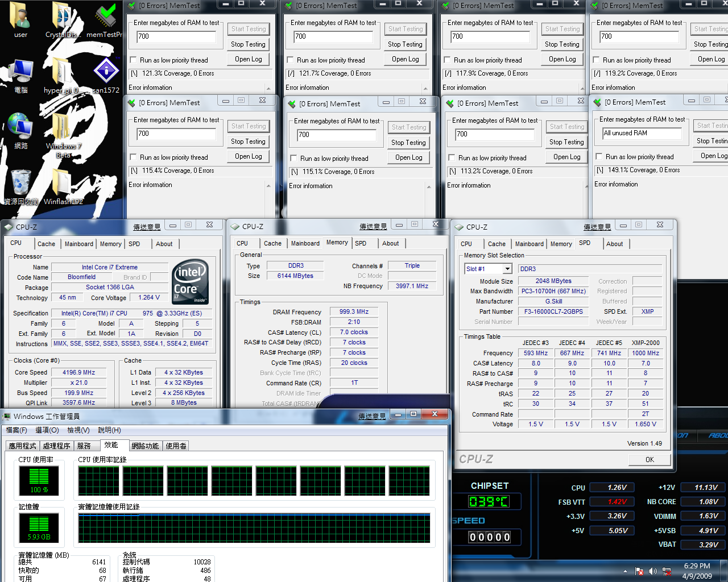728x582 pixels.
Task: Click RAM megabytes field in 115.4% Coverage MemTest
Action: tap(176, 134)
